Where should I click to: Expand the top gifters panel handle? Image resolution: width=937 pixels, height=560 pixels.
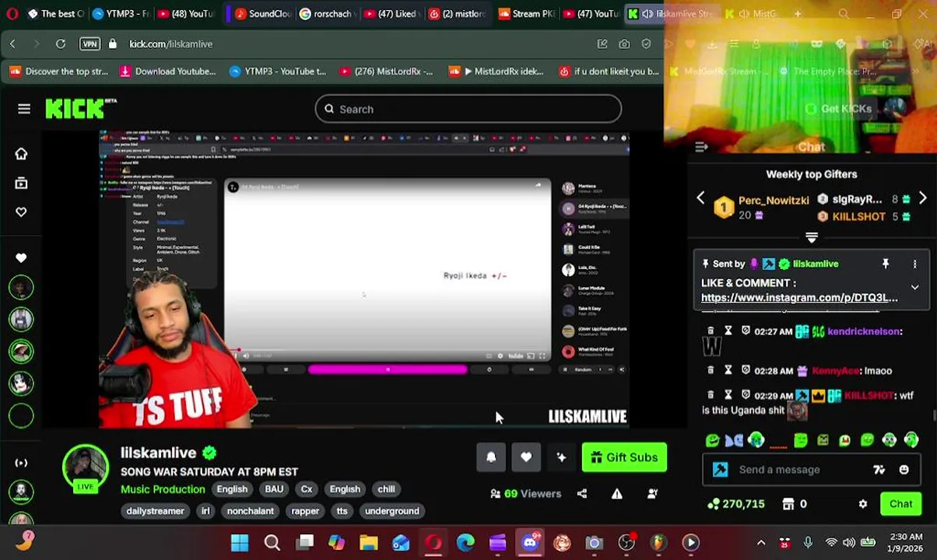tap(812, 238)
